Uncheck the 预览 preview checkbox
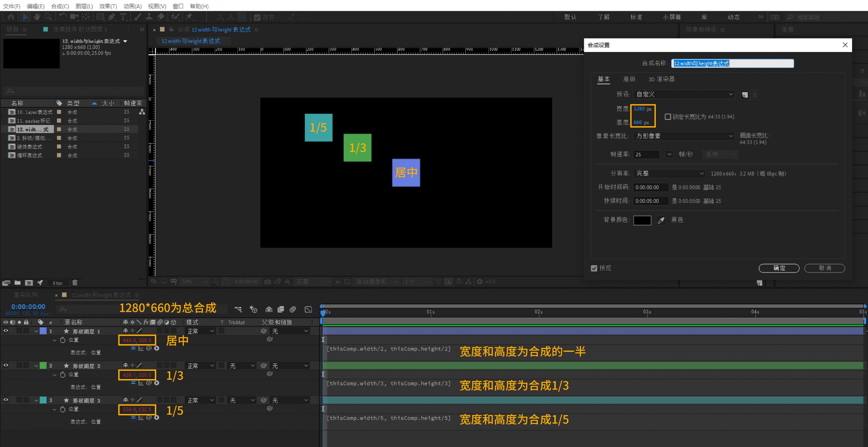This screenshot has height=447, width=868. [594, 268]
